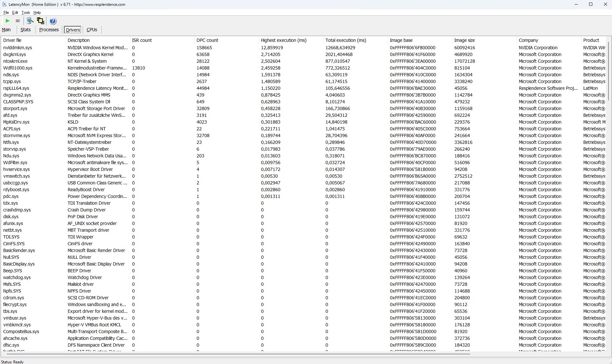
Task: Go to the Processes tab
Action: (x=49, y=30)
